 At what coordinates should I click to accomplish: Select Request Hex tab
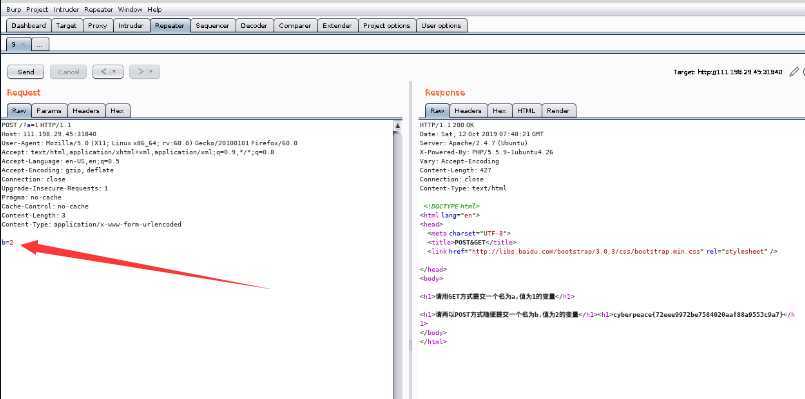(x=118, y=111)
